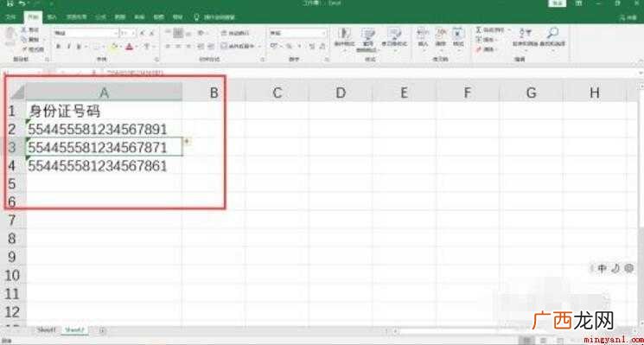Open the Cell Styles gallery
This screenshot has width=644, height=345.
pos(394,39)
